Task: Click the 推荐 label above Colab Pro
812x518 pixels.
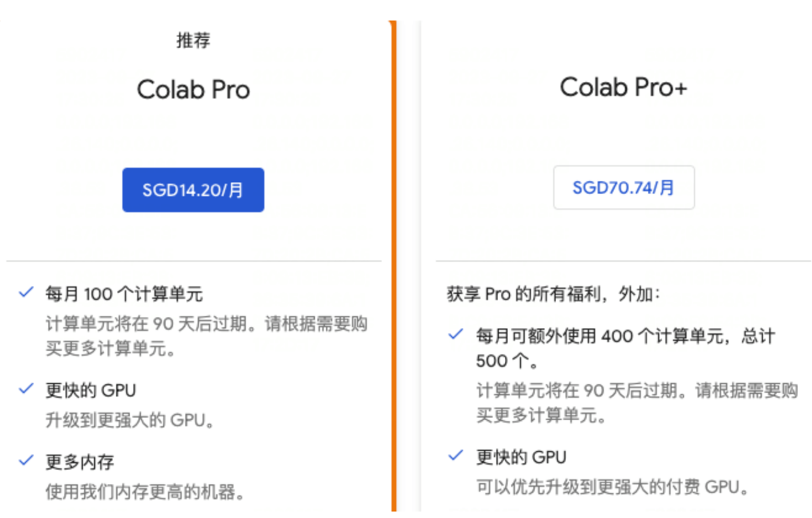Action: [193, 40]
